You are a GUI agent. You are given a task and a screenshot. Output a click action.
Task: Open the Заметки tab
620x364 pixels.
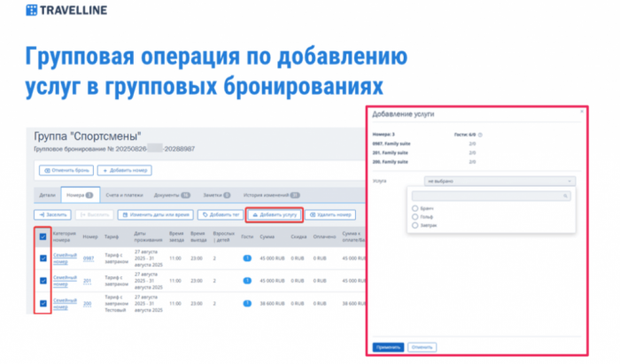(x=217, y=195)
